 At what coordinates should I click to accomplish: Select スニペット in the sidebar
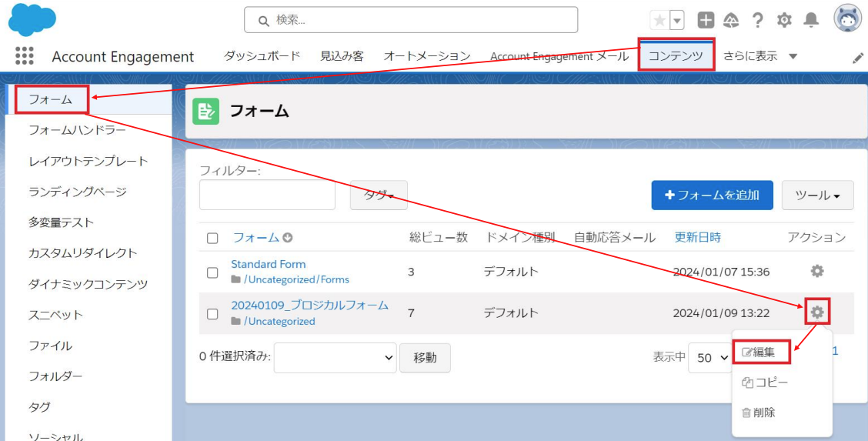pyautogui.click(x=56, y=314)
